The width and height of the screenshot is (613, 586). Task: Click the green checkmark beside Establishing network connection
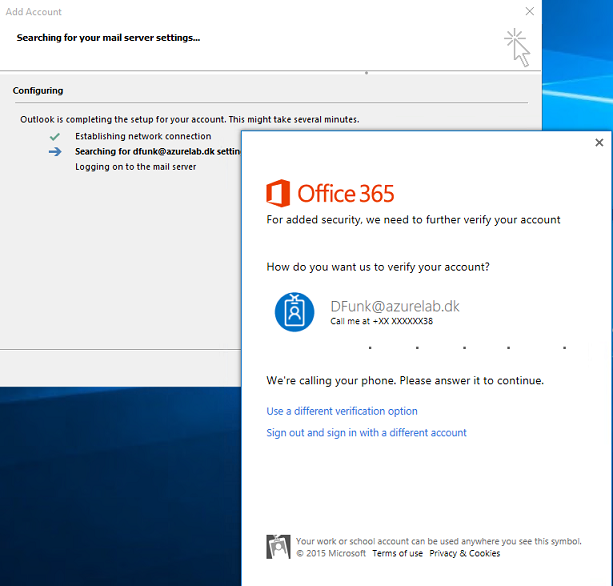point(55,136)
